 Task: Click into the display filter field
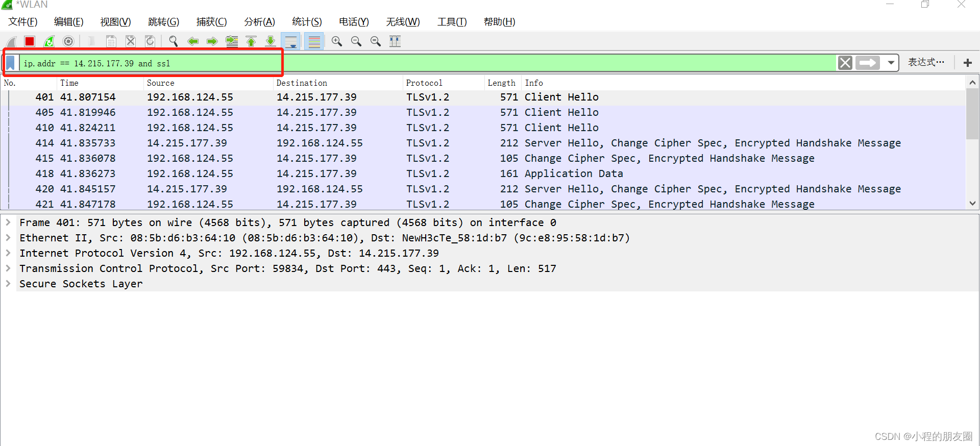coord(428,63)
